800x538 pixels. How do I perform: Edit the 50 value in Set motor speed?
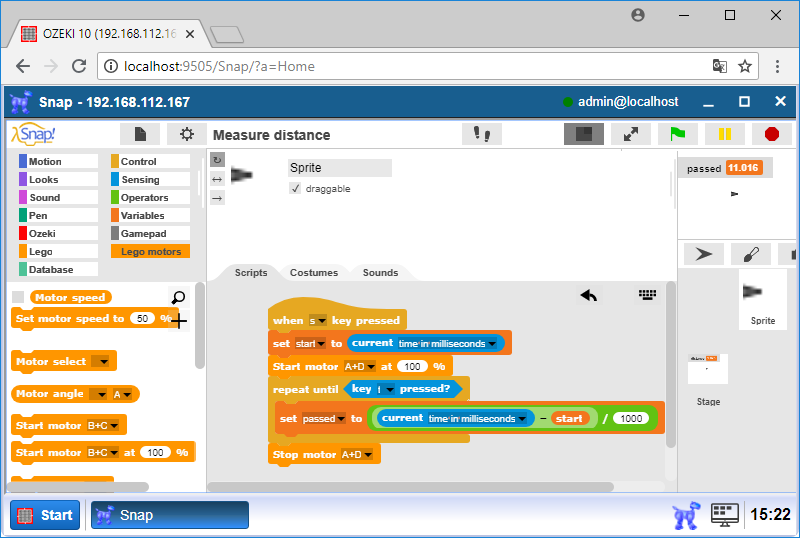coord(142,319)
